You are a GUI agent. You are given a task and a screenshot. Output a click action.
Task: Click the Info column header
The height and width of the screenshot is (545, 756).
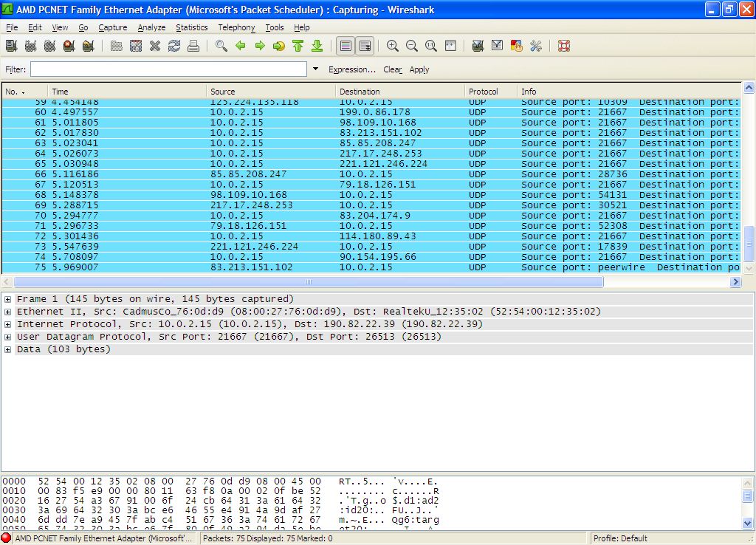(629, 91)
